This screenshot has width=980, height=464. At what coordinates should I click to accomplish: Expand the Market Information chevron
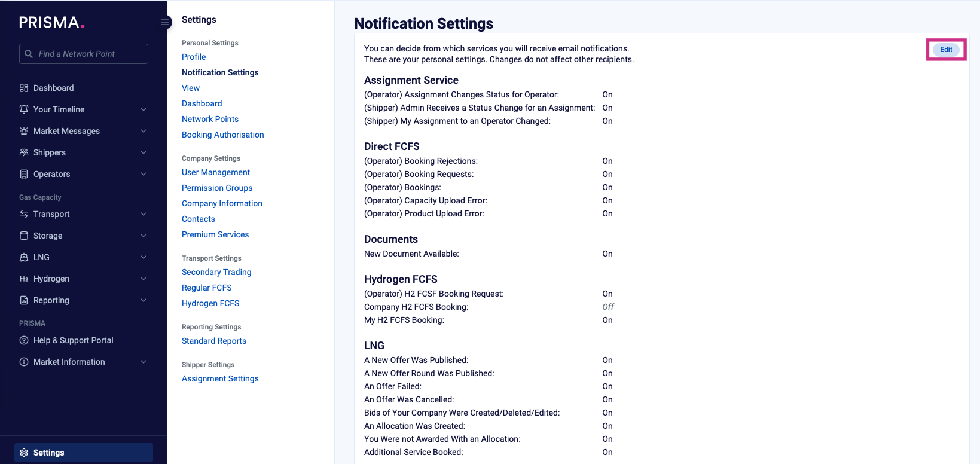tap(144, 362)
